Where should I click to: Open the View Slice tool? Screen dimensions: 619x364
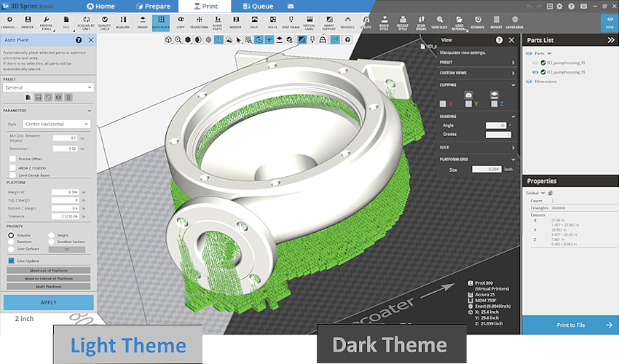click(439, 23)
